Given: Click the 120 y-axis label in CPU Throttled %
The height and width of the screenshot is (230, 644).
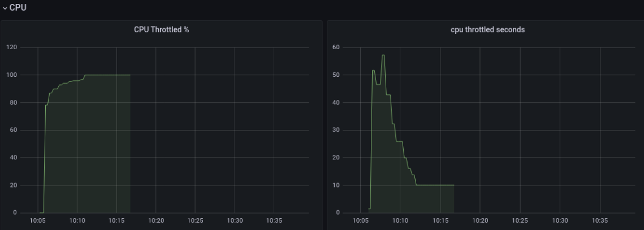Looking at the screenshot, I should pyautogui.click(x=12, y=47).
